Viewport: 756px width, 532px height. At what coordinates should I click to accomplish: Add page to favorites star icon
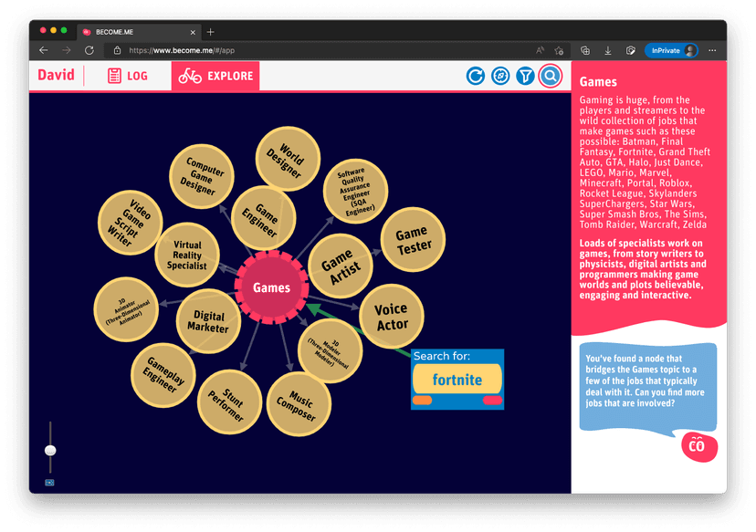coord(557,50)
